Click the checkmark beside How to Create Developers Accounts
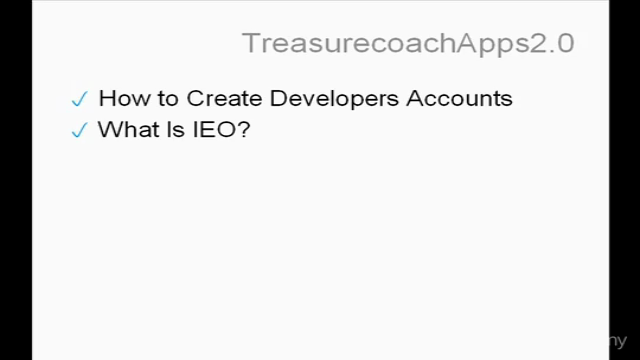 [79, 99]
